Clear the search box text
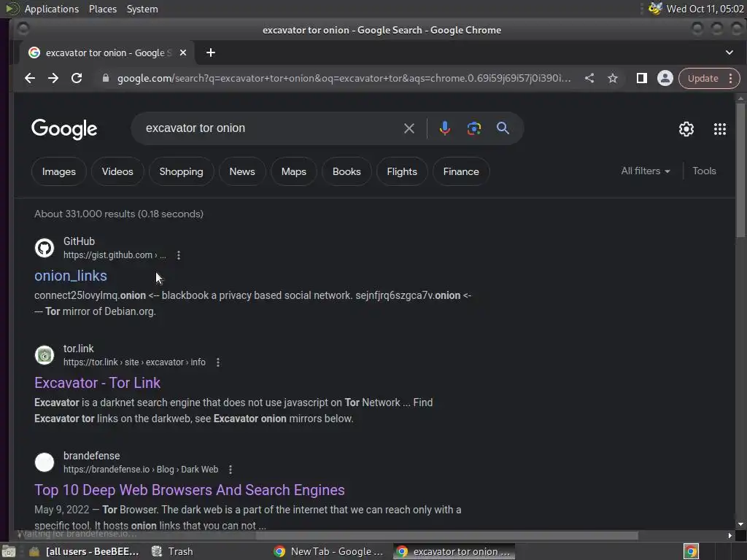Image resolution: width=747 pixels, height=560 pixels. (x=409, y=128)
